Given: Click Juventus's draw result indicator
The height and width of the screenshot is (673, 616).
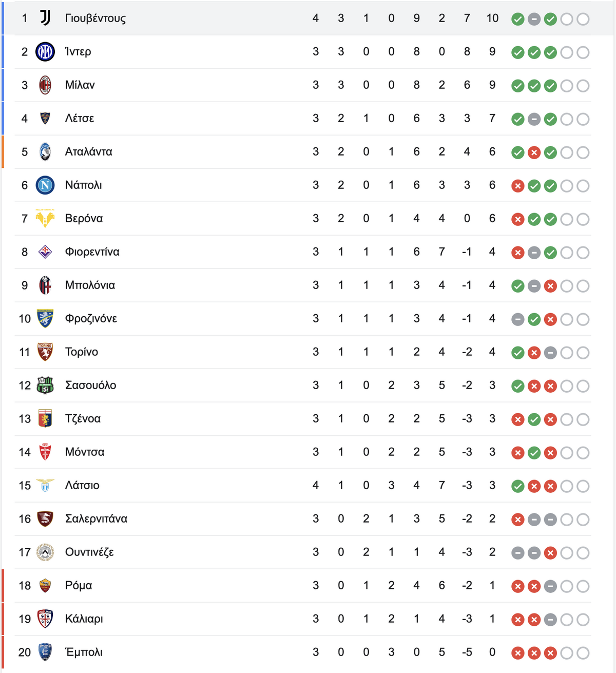Looking at the screenshot, I should click(x=534, y=20).
